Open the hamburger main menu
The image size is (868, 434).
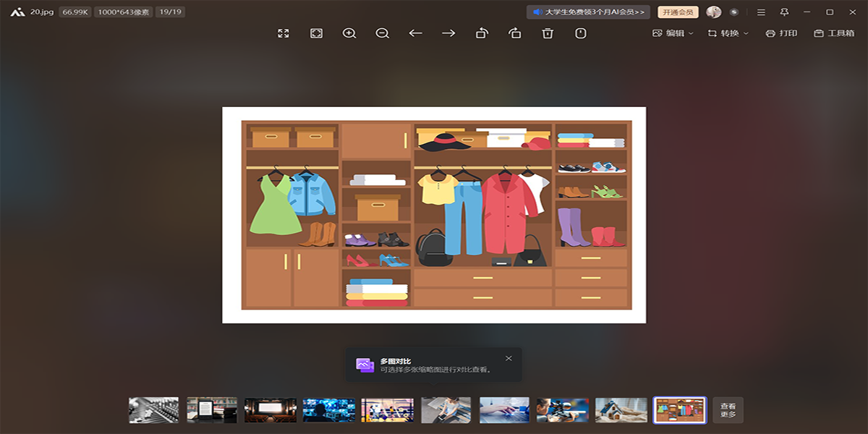coord(761,12)
